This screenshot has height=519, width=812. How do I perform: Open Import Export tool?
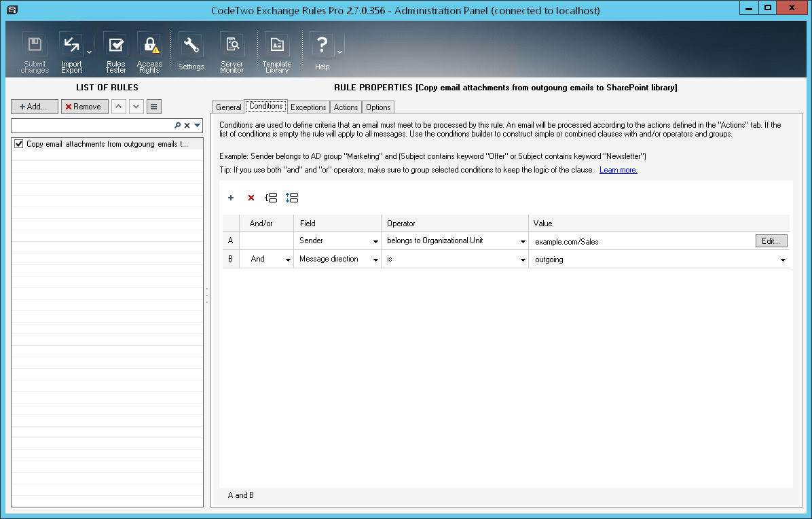tap(71, 52)
